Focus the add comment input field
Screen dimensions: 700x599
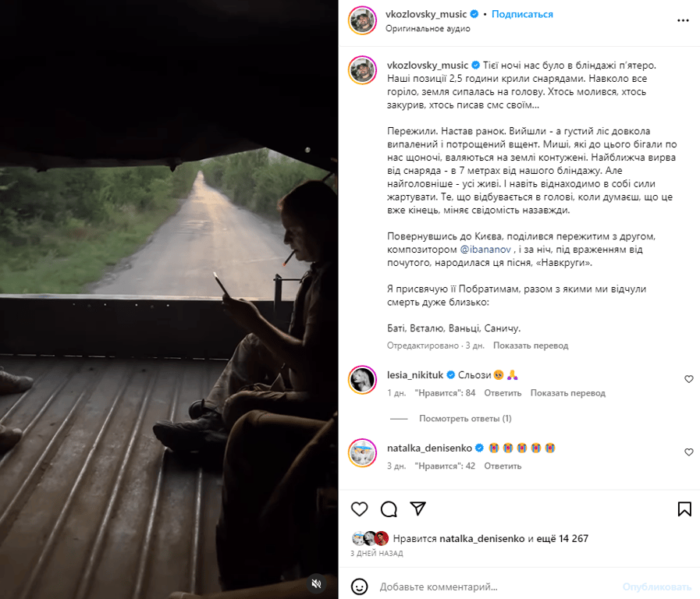(x=496, y=587)
